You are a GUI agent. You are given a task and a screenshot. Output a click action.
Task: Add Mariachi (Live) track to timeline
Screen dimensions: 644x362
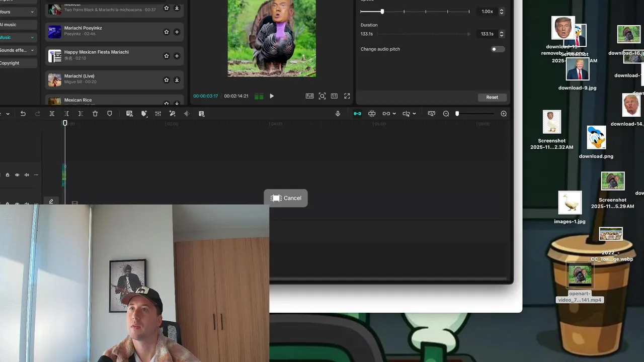(x=177, y=80)
